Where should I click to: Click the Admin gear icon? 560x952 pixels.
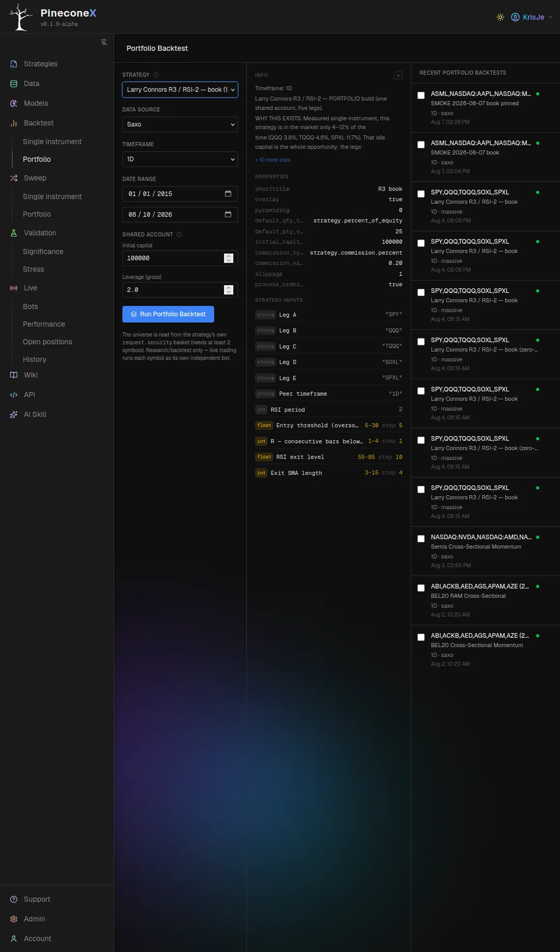point(14,919)
